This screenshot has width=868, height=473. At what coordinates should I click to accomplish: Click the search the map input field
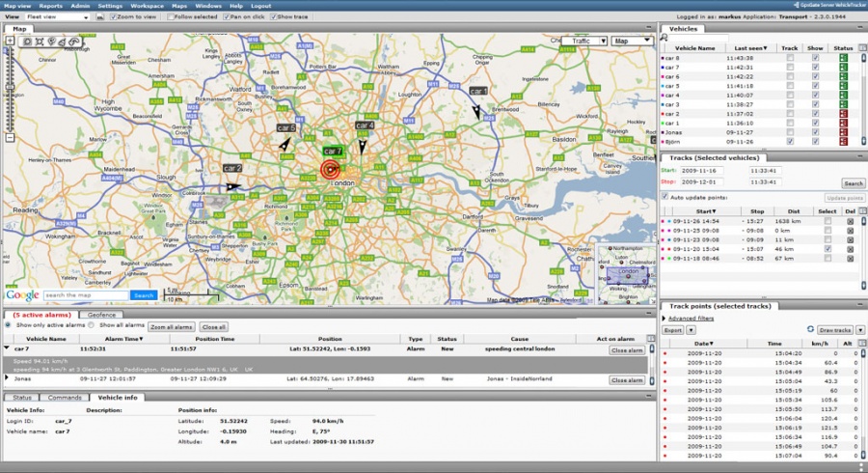pyautogui.click(x=87, y=295)
